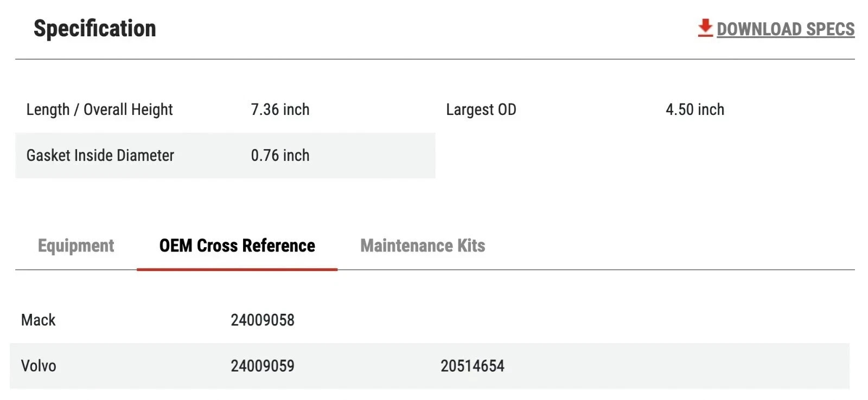This screenshot has width=868, height=400.
Task: Switch to the Equipment tab
Action: tap(76, 246)
